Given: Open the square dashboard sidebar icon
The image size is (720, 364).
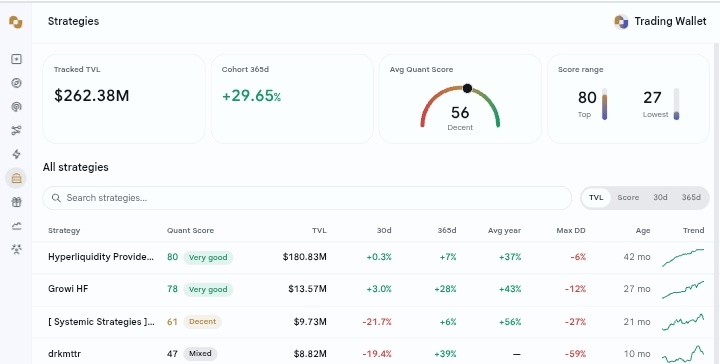Looking at the screenshot, I should pos(17,59).
